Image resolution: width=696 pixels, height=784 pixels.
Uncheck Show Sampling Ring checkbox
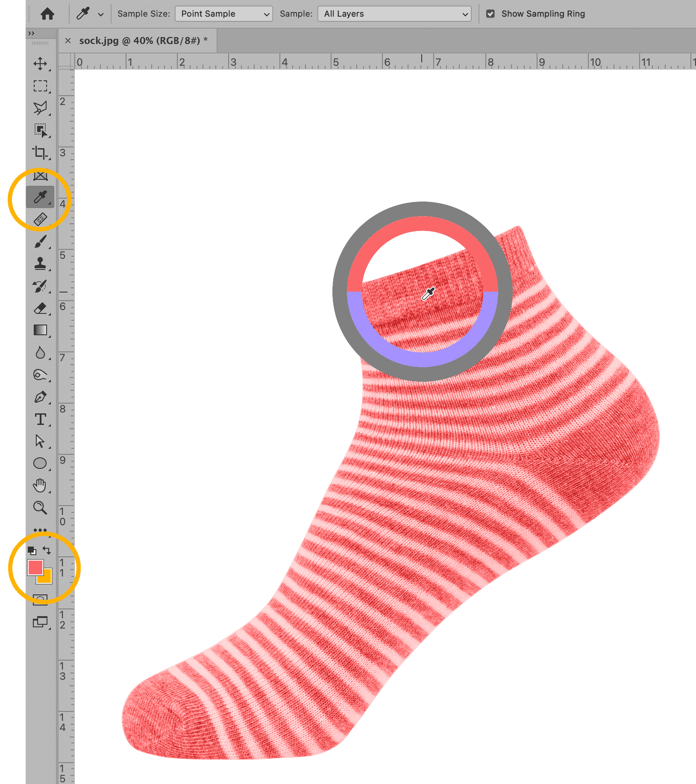click(490, 14)
